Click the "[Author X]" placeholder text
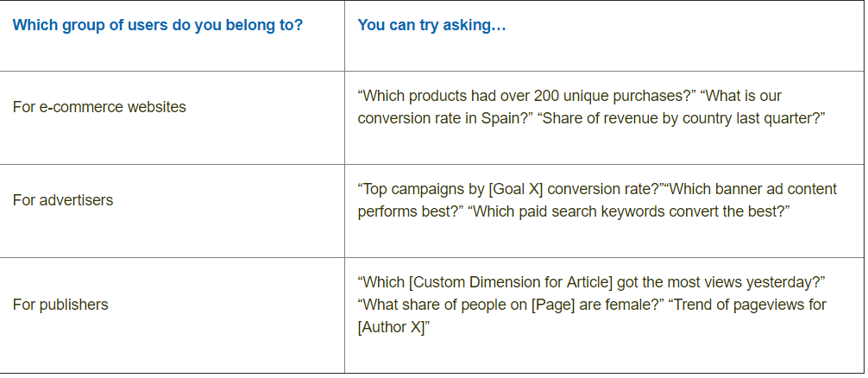Viewport: 868px width, 378px height. click(393, 327)
